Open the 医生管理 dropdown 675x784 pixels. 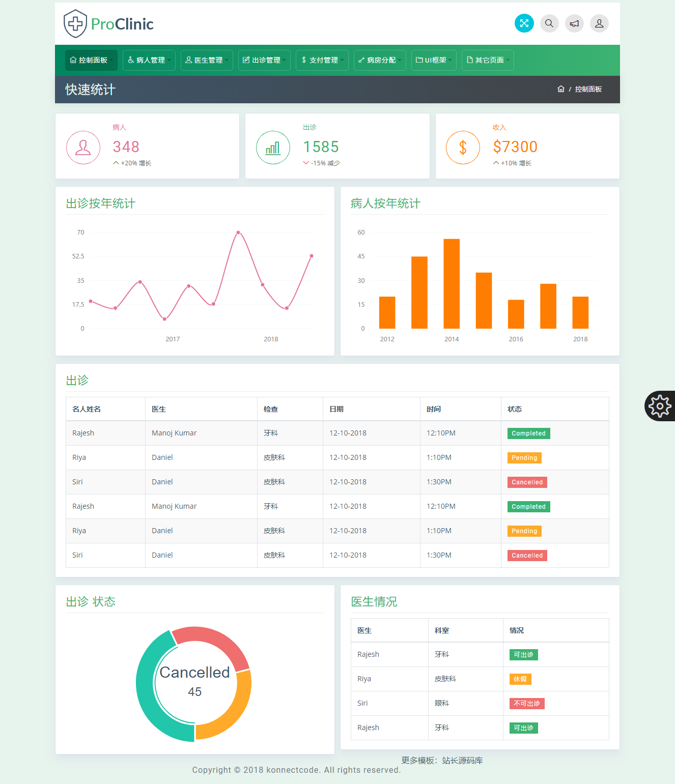point(206,60)
